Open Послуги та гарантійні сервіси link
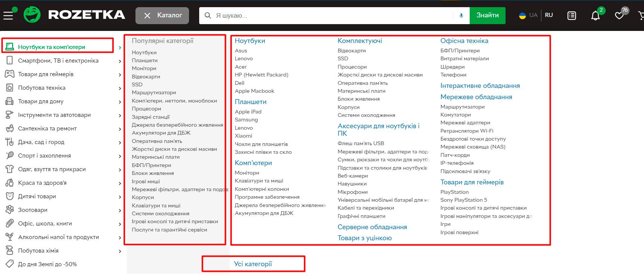 (169, 230)
